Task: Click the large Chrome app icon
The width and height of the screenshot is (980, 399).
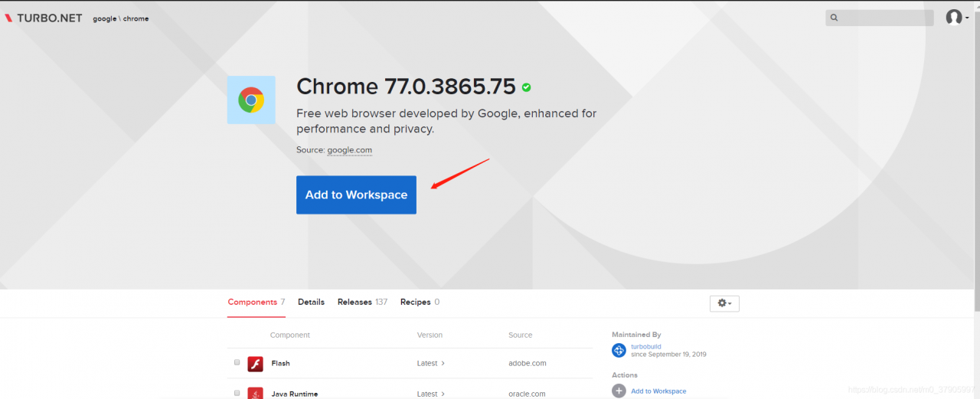Action: [251, 100]
